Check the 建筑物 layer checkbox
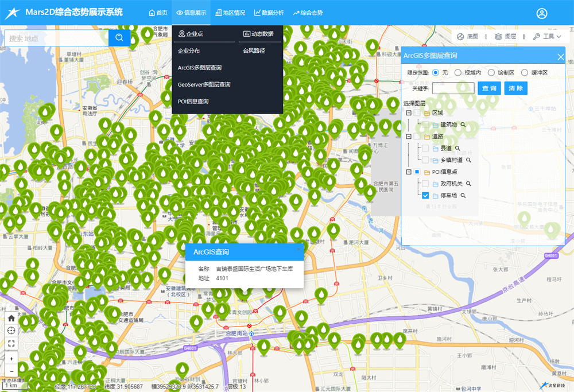Viewport: 574px width, 392px height. tap(425, 125)
